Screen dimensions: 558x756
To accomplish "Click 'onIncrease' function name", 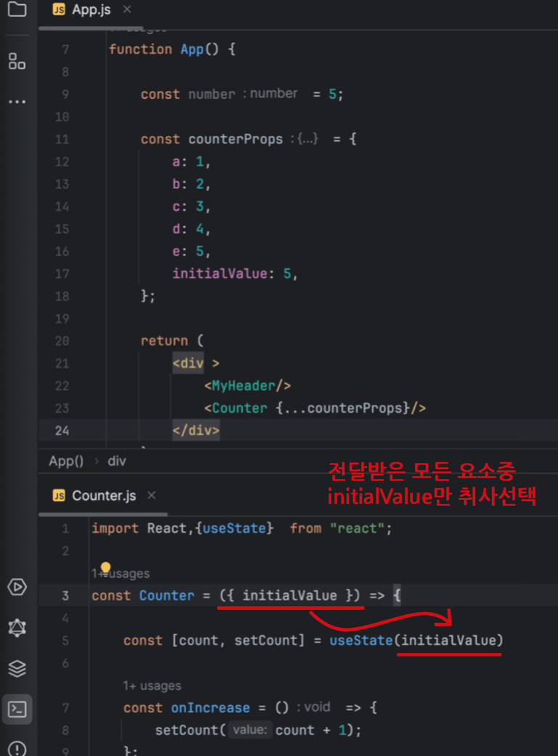I will click(x=210, y=708).
